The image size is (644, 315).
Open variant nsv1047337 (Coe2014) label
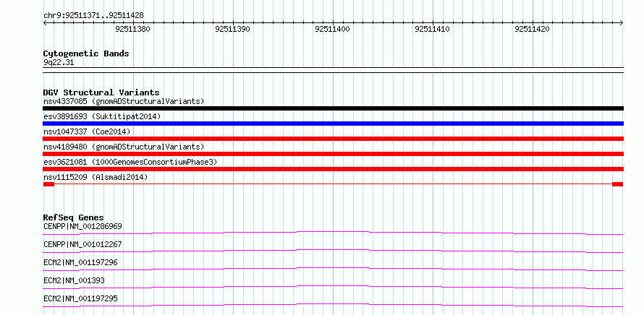click(87, 131)
